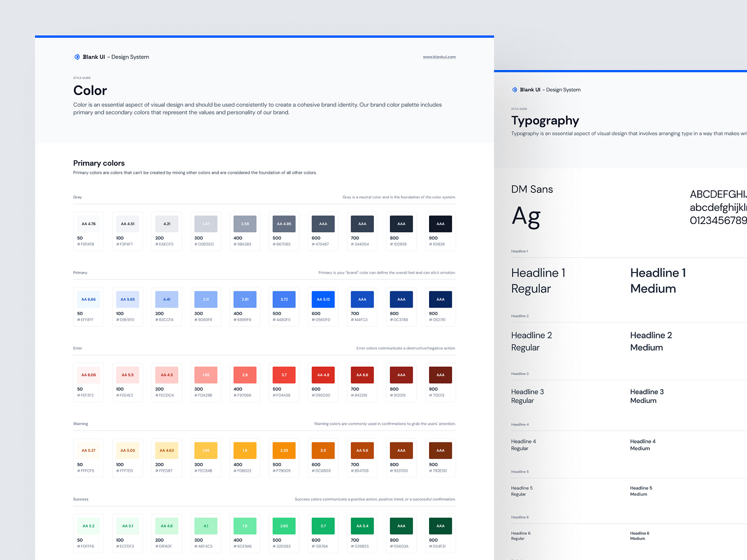Choose the Success 200 swatch AA 4.6
Screen dimensions: 747x560
tap(167, 526)
